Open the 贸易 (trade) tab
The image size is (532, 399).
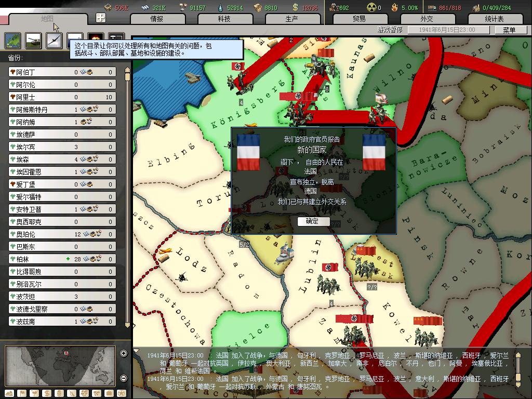360,19
